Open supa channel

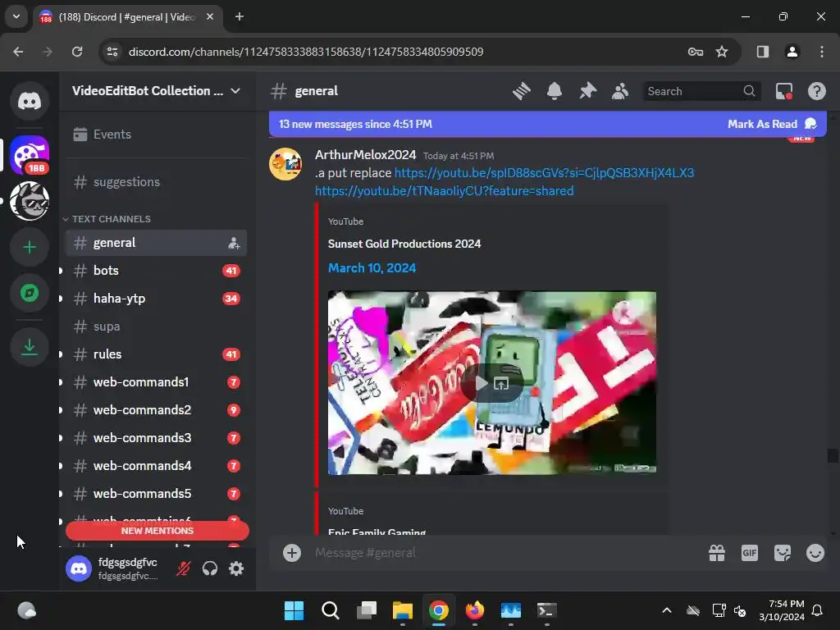click(x=155, y=326)
